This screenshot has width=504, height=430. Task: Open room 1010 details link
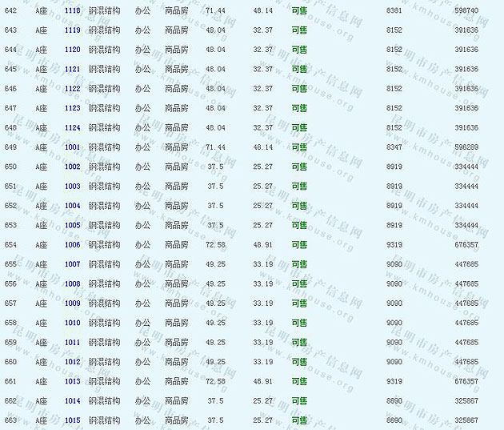point(72,323)
